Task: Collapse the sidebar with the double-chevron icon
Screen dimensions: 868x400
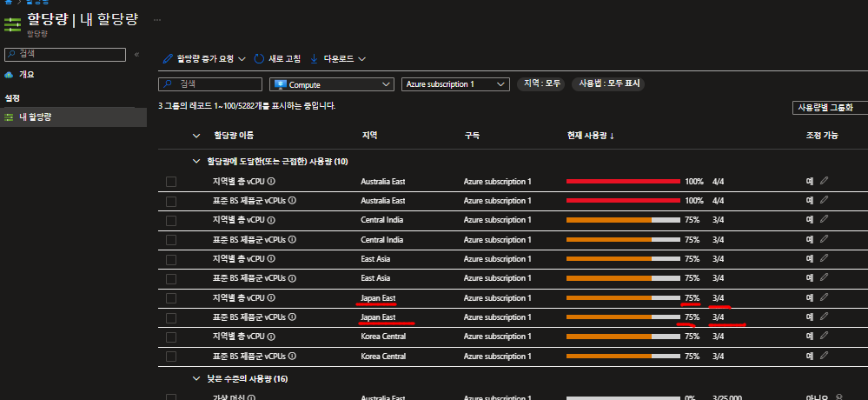Action: [x=136, y=54]
